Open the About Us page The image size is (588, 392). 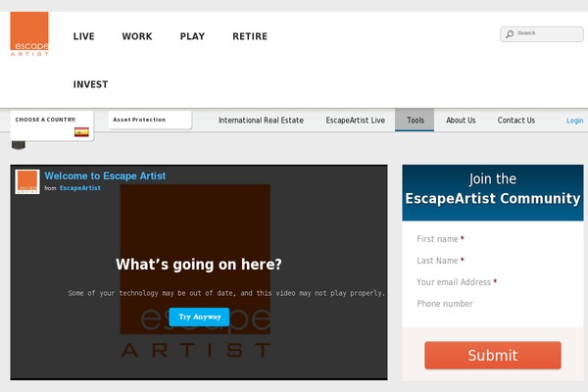pos(461,121)
